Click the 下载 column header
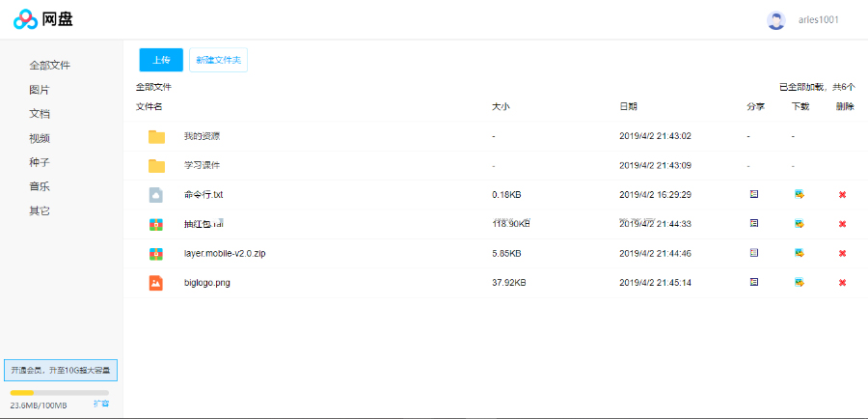 point(800,107)
